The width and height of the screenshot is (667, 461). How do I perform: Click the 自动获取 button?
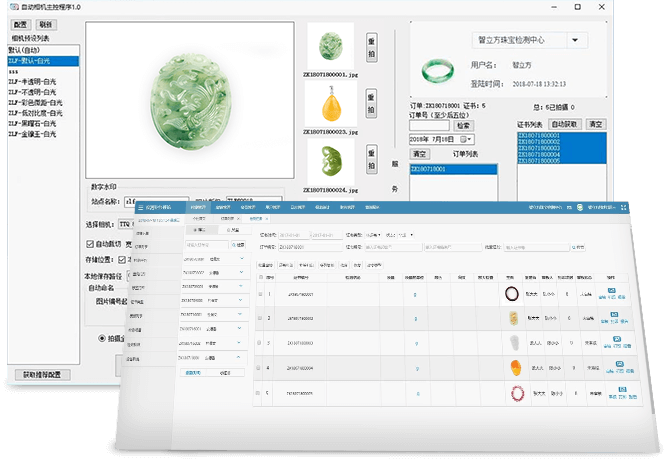pos(566,124)
